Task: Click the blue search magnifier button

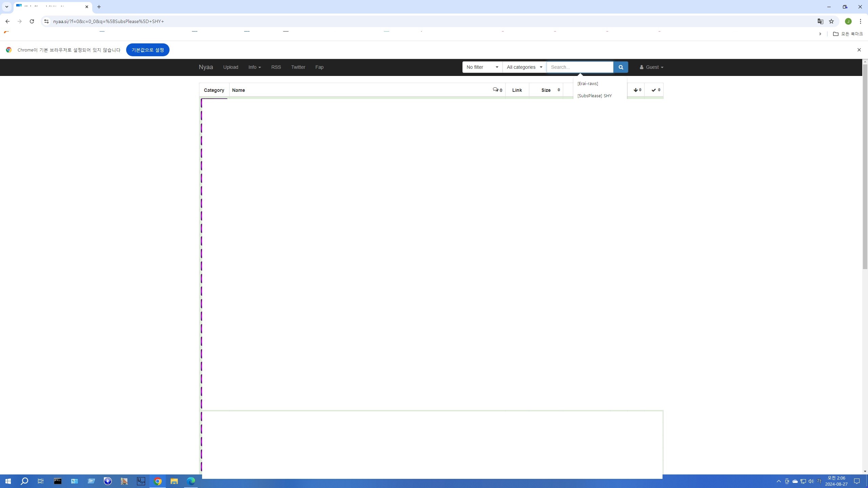Action: click(620, 67)
